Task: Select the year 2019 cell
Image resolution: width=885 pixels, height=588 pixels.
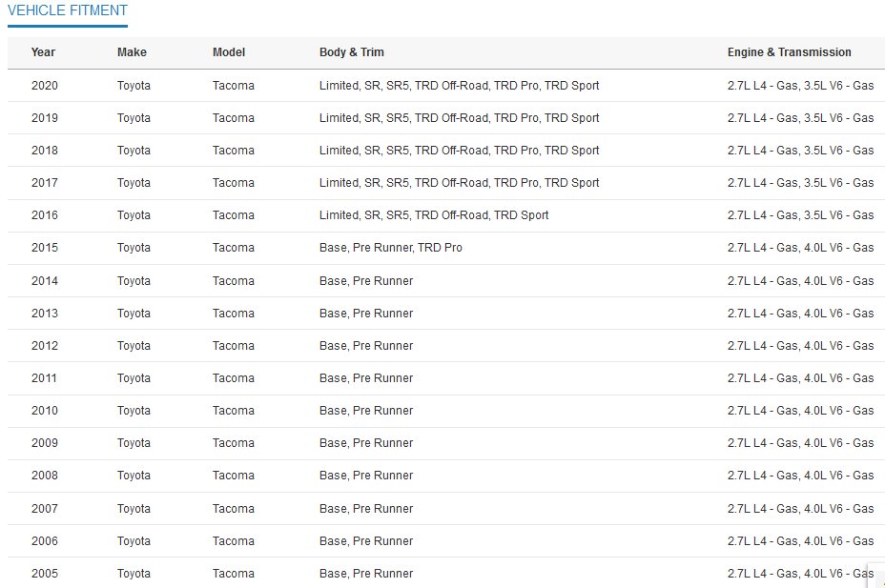Action: point(45,118)
